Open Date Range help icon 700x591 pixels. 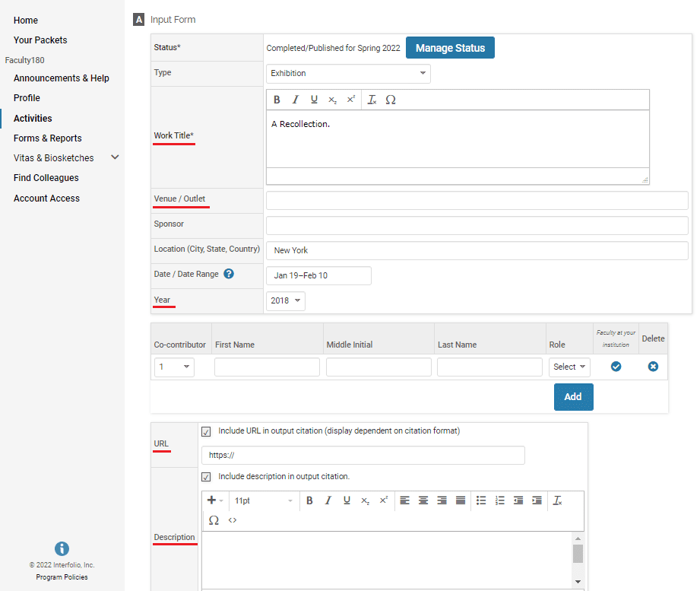[x=229, y=274]
